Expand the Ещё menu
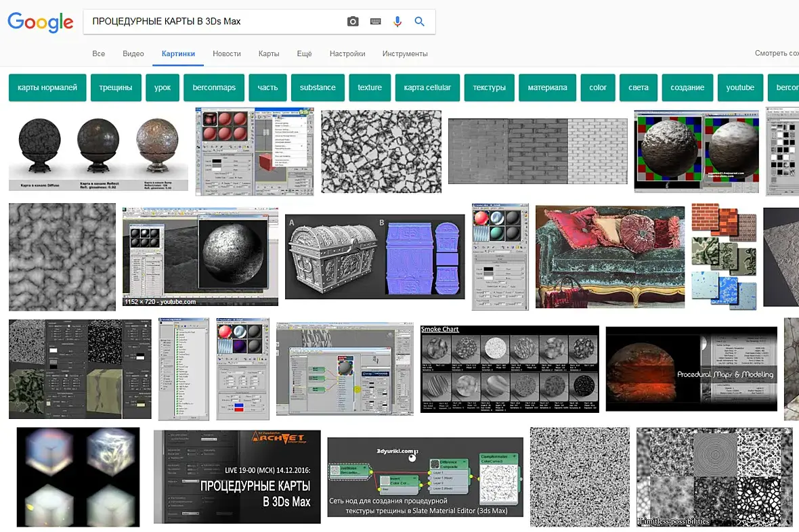 [304, 53]
